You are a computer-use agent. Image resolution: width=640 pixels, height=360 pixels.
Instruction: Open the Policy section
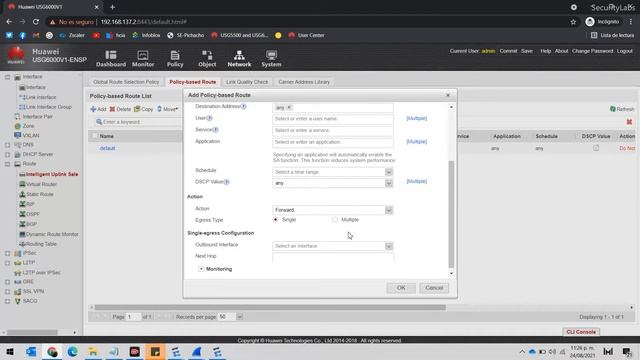175,58
